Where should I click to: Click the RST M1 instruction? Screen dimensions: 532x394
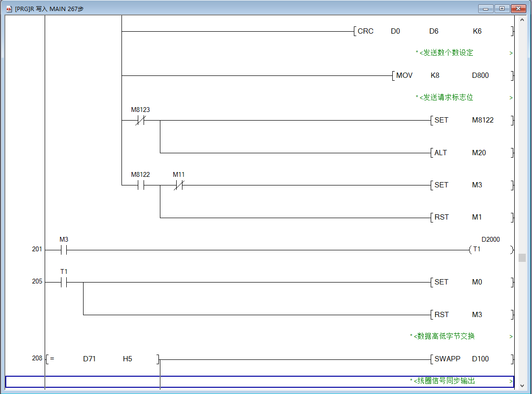point(472,217)
